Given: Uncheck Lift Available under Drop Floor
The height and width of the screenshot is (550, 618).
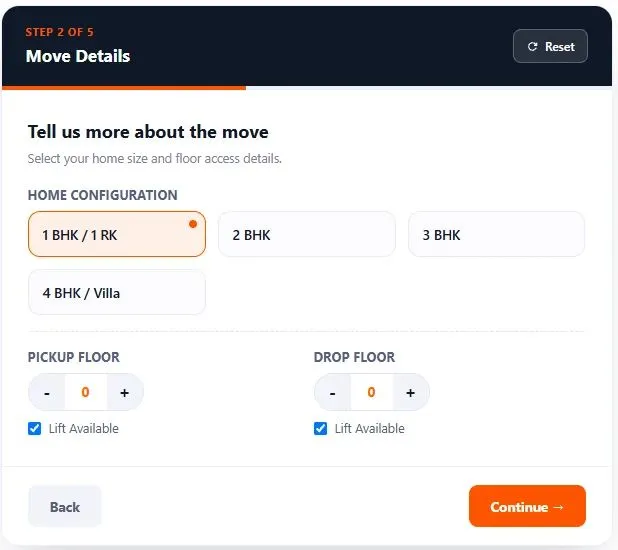Looking at the screenshot, I should [320, 428].
